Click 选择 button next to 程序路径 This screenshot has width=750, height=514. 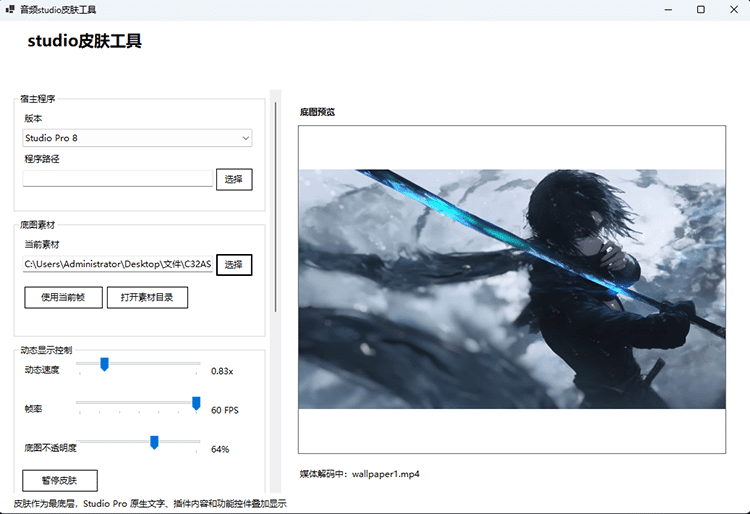(234, 179)
